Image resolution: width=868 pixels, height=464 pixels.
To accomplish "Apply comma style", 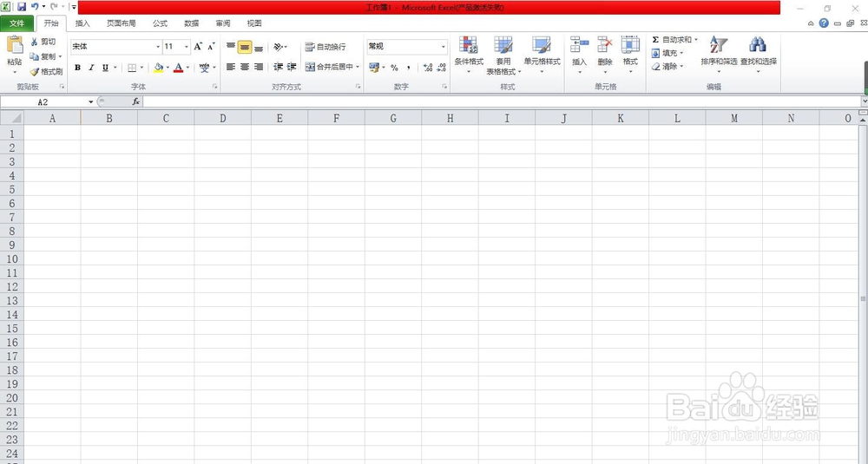I will (409, 68).
